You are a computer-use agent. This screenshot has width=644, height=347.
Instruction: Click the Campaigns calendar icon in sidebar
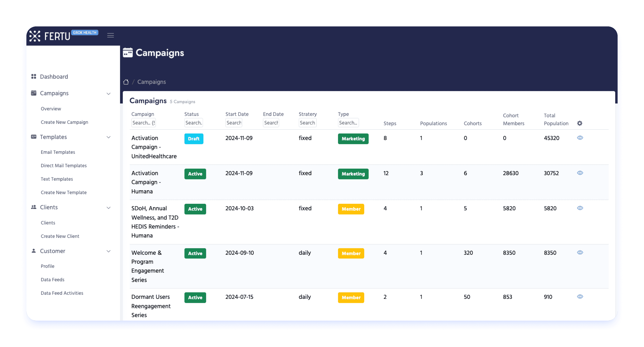pos(34,93)
